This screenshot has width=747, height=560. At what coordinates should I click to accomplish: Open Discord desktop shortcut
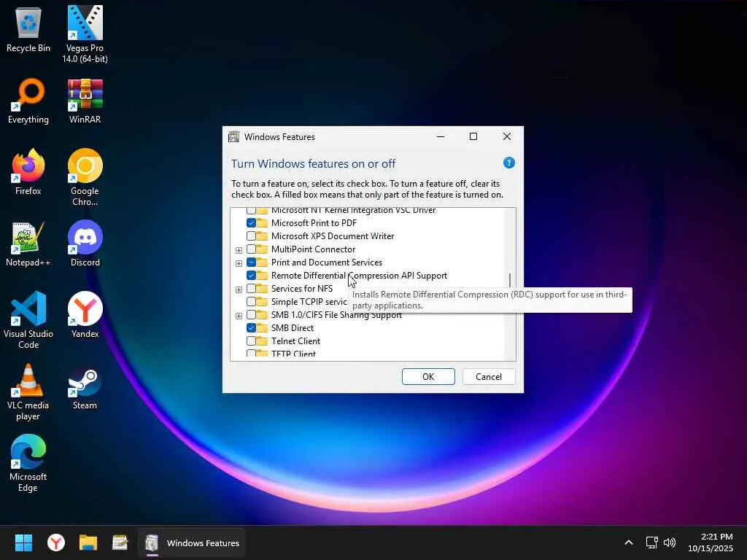coord(85,244)
